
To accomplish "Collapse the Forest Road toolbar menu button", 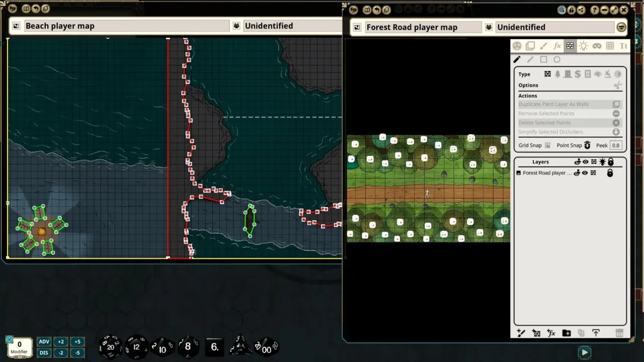I will pyautogui.click(x=622, y=27).
